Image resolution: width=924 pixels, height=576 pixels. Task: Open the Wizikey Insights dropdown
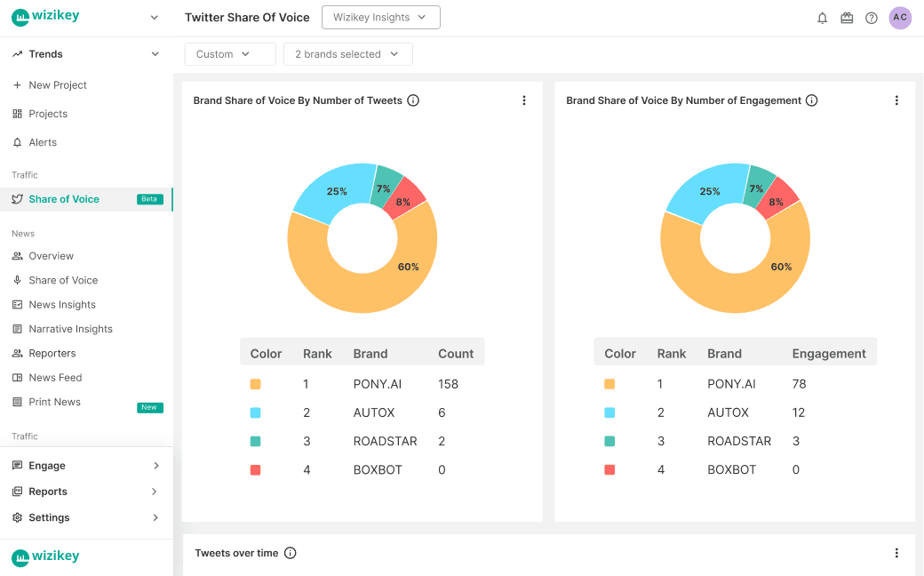[x=380, y=17]
